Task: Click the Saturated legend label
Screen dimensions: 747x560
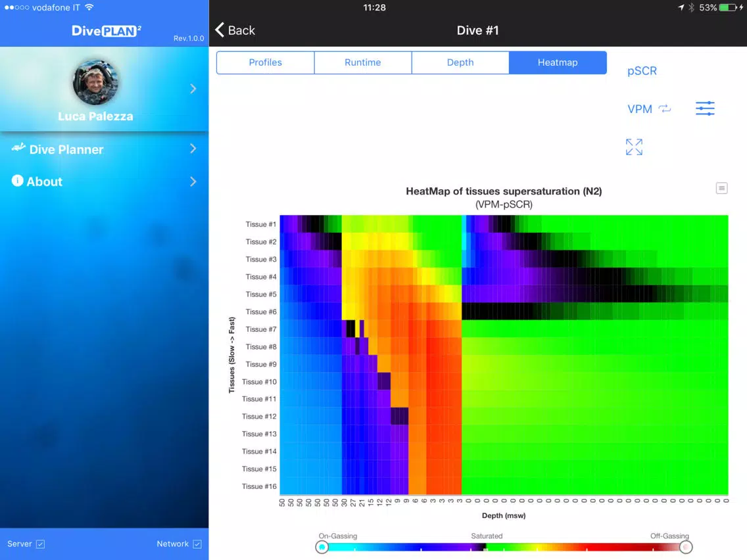Action: pos(487,536)
